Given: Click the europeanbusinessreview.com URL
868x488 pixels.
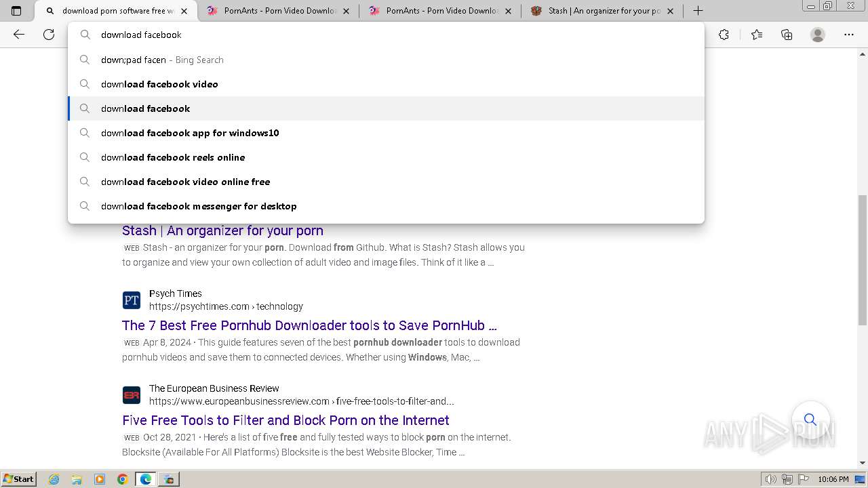Looking at the screenshot, I should click(x=302, y=401).
